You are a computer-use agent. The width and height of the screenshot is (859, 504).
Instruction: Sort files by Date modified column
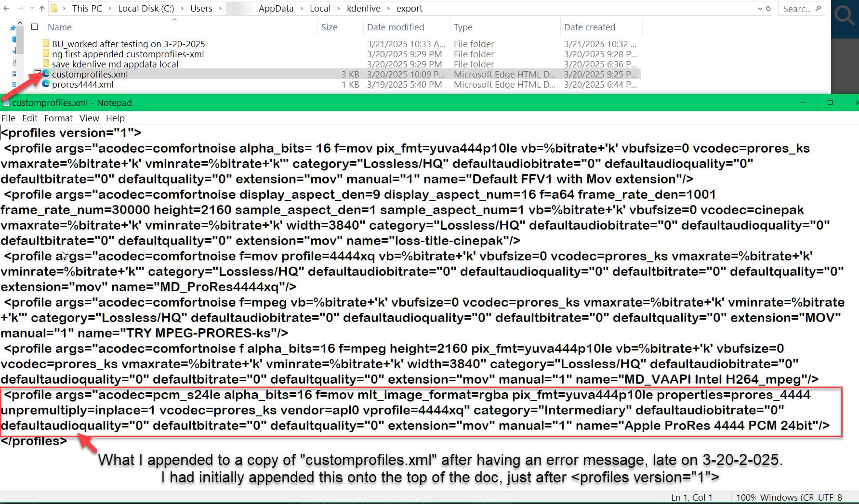tap(396, 27)
